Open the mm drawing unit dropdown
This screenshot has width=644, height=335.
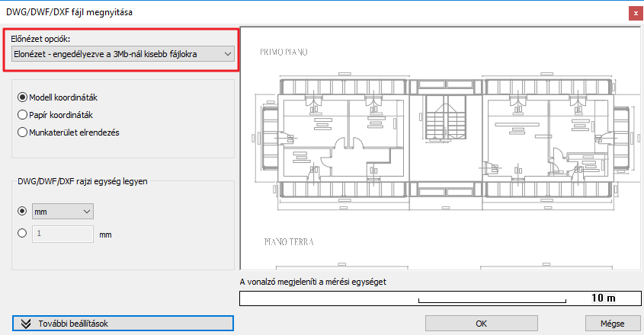[x=62, y=212]
